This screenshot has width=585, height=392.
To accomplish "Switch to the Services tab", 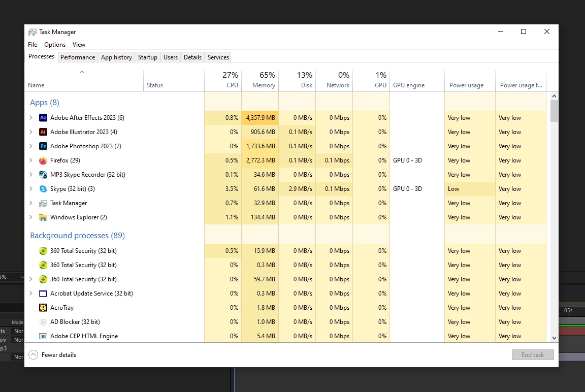I will (218, 57).
